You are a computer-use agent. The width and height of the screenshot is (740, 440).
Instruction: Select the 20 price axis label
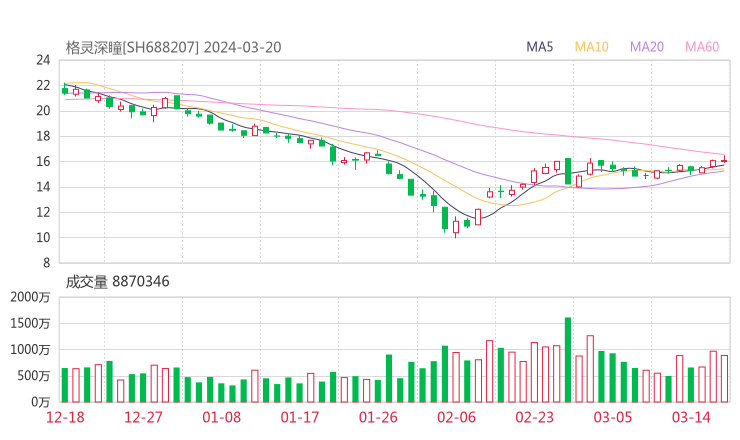[x=43, y=111]
